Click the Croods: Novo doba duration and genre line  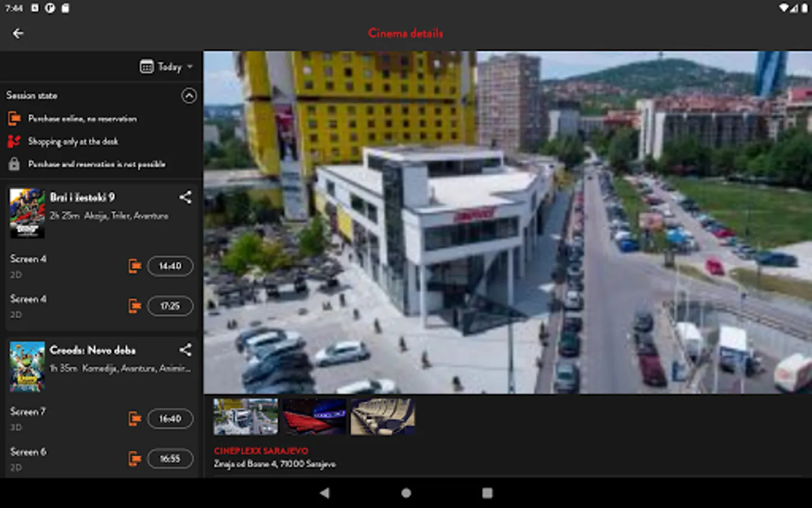pos(120,369)
